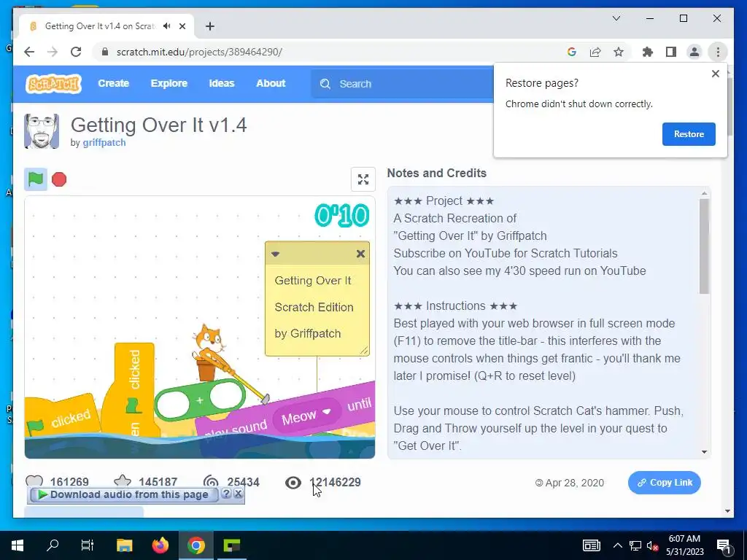Open Chrome profile icon
This screenshot has height=560, width=747.
point(694,52)
